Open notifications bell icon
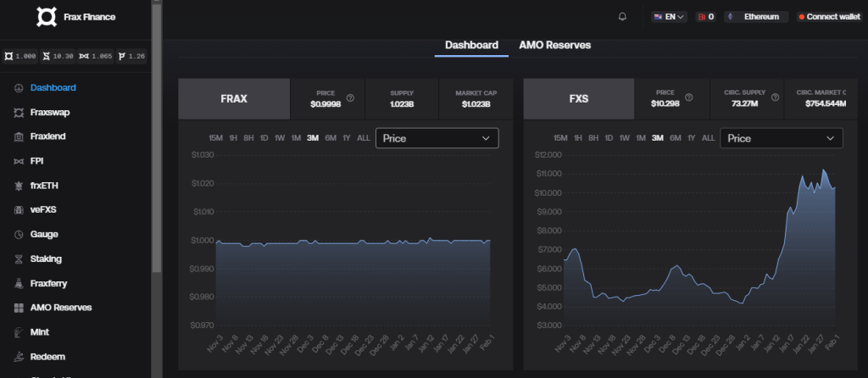868x378 pixels. (622, 17)
